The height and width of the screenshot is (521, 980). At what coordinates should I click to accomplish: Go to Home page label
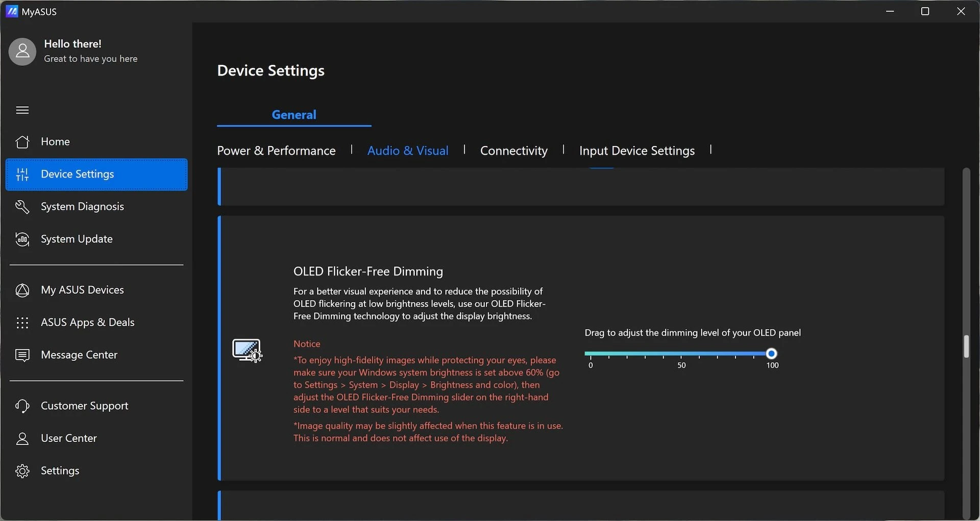click(55, 141)
